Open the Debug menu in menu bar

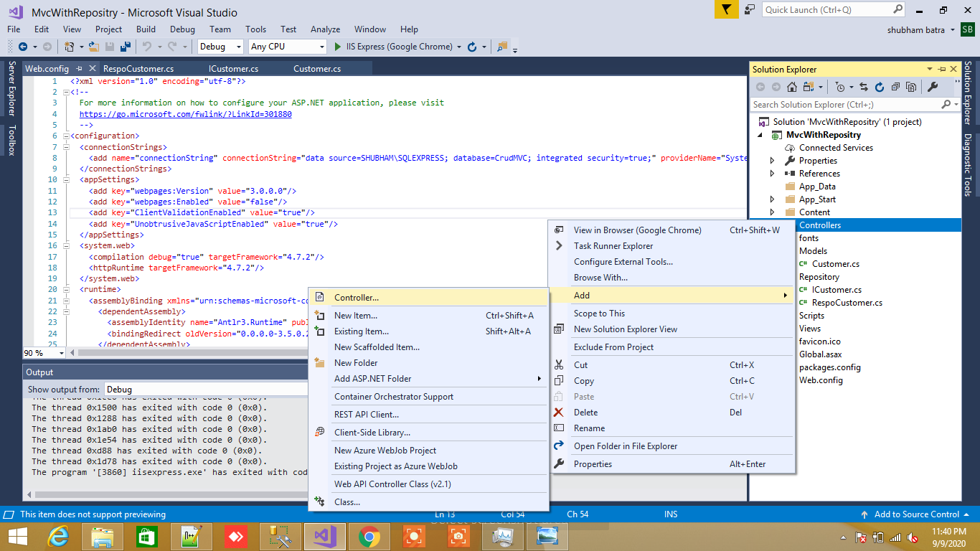[x=182, y=29]
